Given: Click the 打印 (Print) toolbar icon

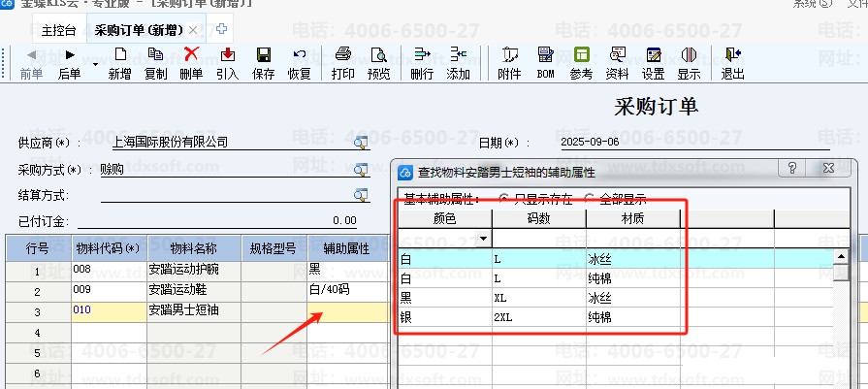Looking at the screenshot, I should pos(342,62).
